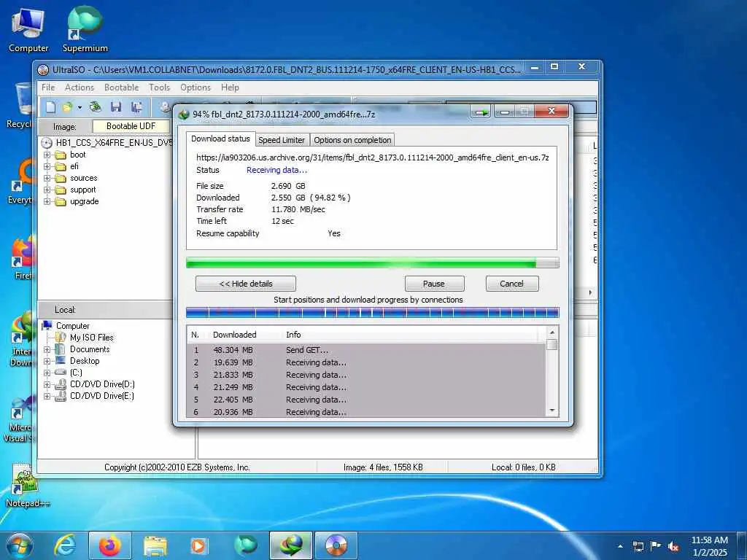Expand the CD/DVD Drive(D:) node

[47, 384]
